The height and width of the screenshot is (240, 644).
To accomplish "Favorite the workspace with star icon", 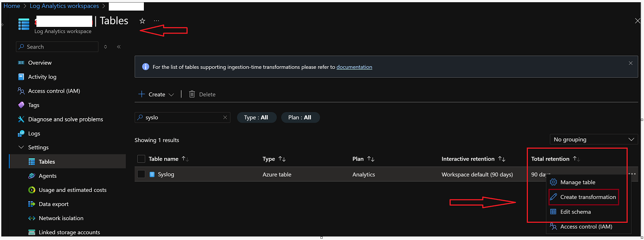I will point(142,21).
